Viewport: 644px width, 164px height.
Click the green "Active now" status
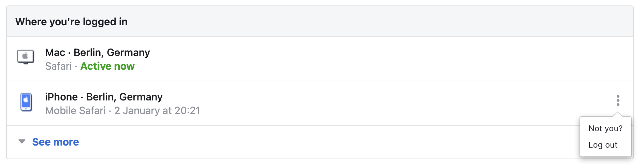pyautogui.click(x=107, y=66)
